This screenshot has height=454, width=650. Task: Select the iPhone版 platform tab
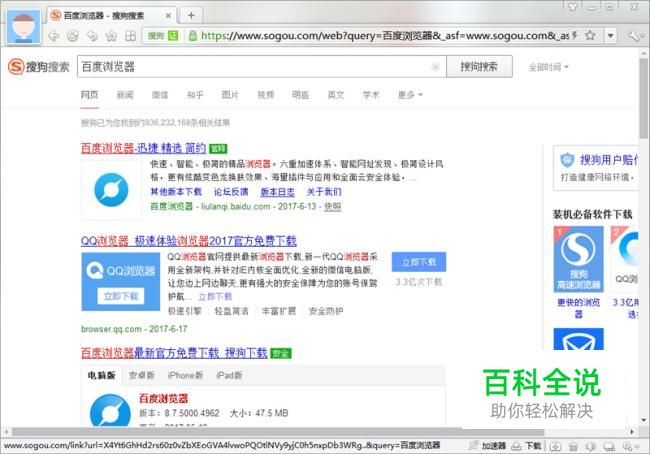(185, 376)
